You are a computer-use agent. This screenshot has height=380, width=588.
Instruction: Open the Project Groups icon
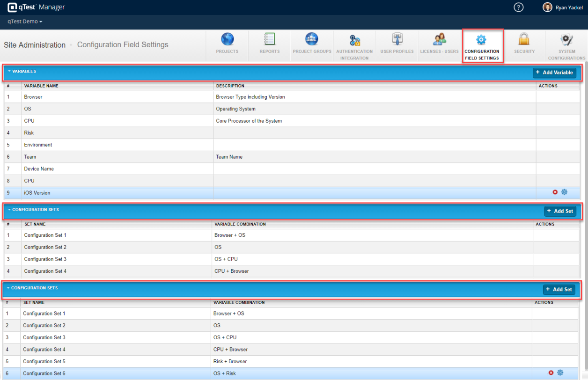312,40
